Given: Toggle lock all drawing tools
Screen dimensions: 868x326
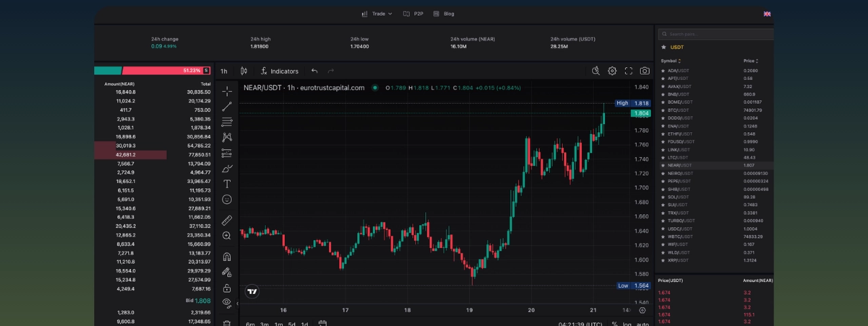Looking at the screenshot, I should point(227,288).
